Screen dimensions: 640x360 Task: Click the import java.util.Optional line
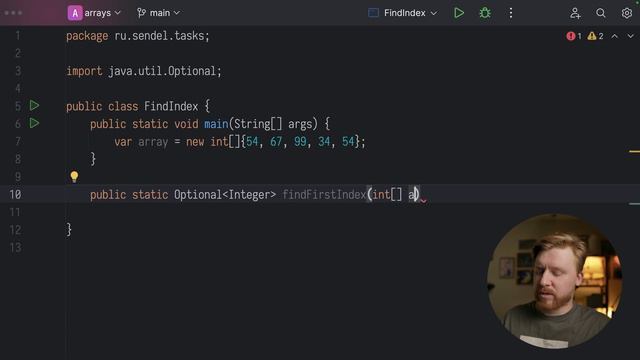click(144, 71)
